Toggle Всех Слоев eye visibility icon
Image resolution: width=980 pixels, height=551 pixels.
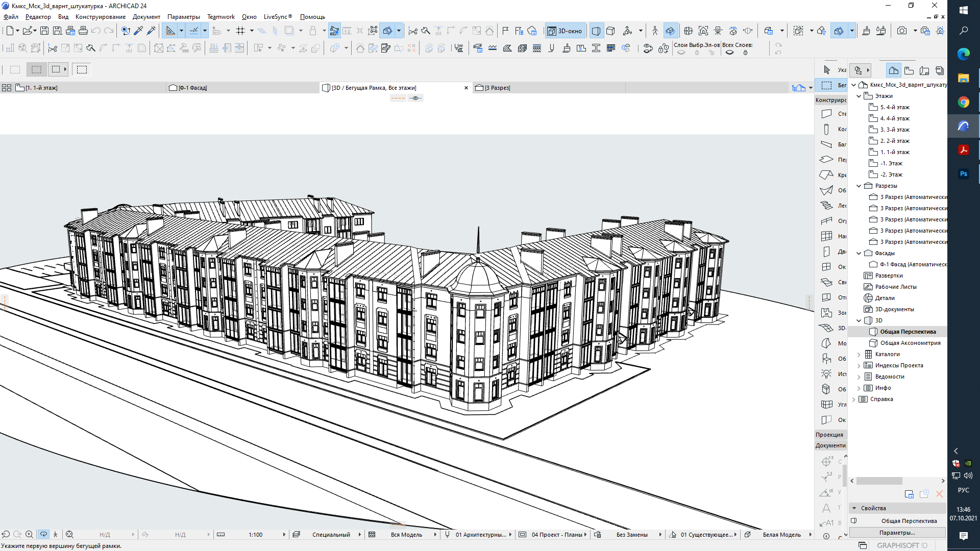pyautogui.click(x=730, y=52)
